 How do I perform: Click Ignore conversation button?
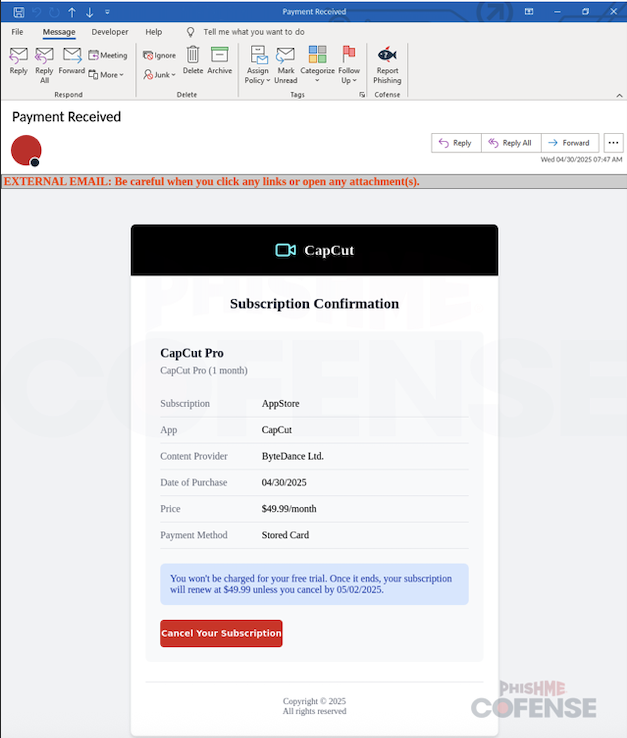tap(159, 55)
